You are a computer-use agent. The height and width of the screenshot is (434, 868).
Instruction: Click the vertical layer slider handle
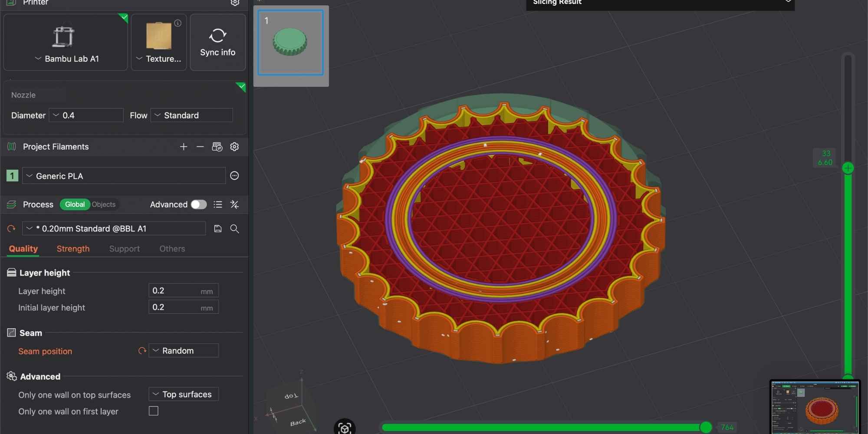pos(848,168)
